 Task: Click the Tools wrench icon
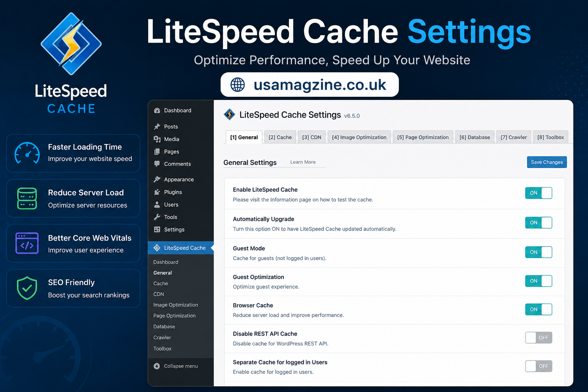click(157, 217)
